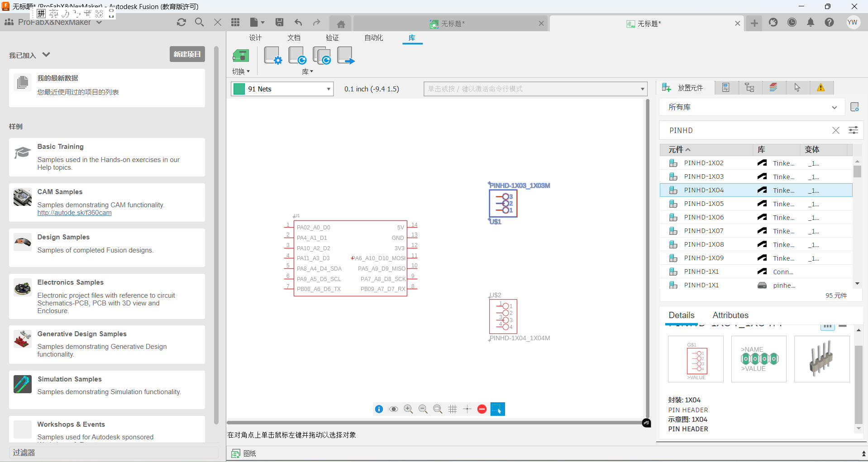
Task: Switch to the 文档 ribbon tab
Action: pyautogui.click(x=294, y=38)
